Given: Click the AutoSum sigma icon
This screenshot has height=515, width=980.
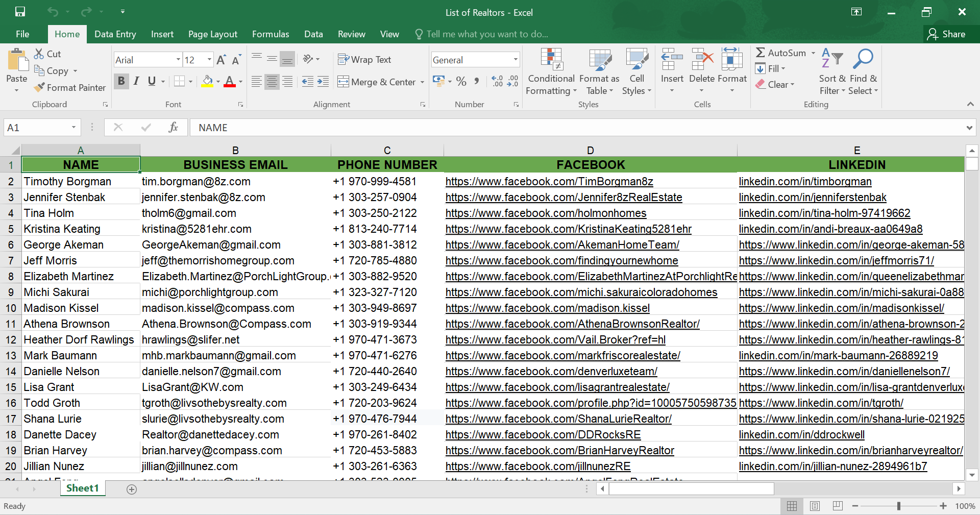Looking at the screenshot, I should tap(761, 53).
